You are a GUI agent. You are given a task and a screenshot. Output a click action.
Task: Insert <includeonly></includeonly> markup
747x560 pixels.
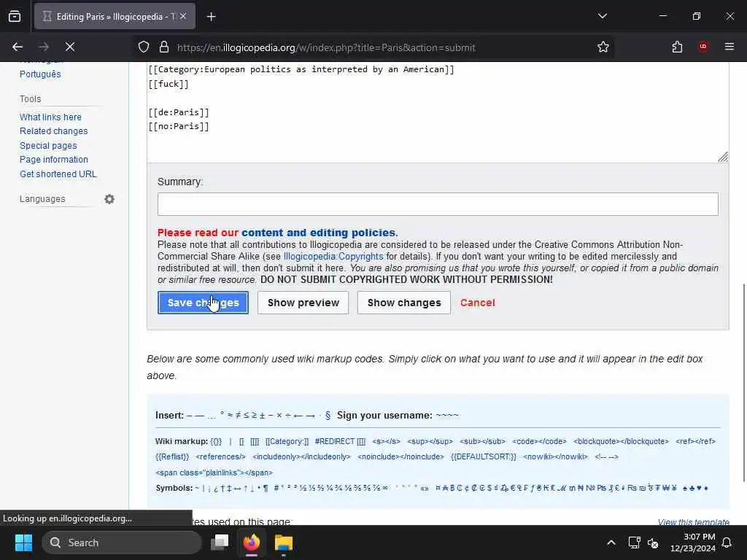tap(301, 456)
